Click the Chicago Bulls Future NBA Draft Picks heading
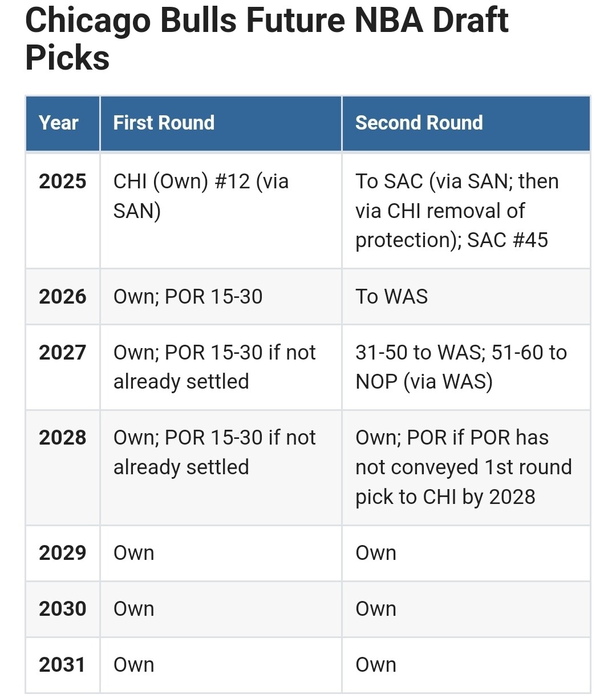Screen dimensions: 616x698 (267, 39)
